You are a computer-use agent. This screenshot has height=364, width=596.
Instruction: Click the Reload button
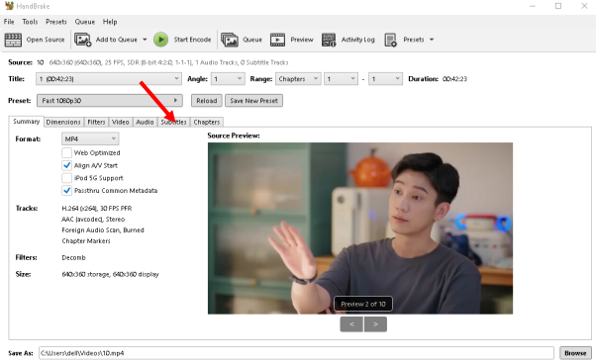coord(207,101)
